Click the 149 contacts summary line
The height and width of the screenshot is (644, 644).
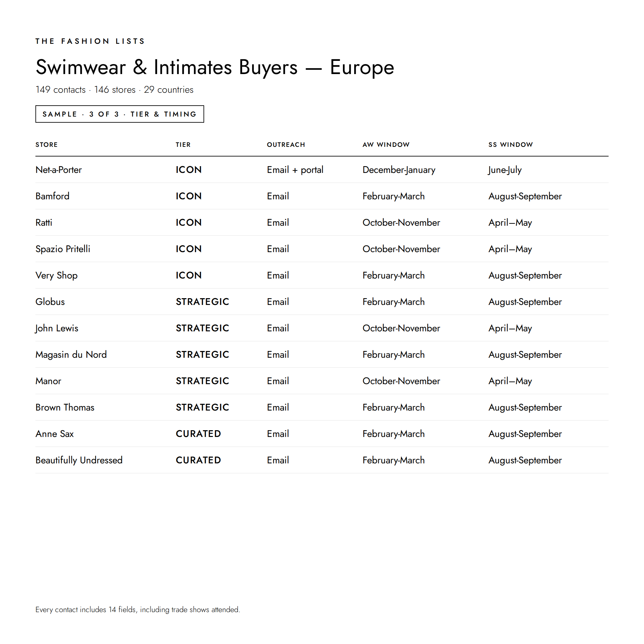(114, 90)
